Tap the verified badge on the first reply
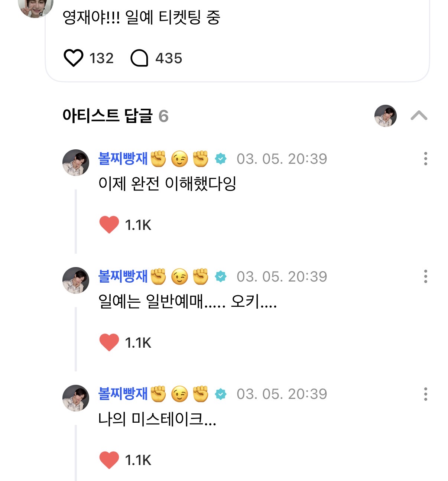 (221, 159)
